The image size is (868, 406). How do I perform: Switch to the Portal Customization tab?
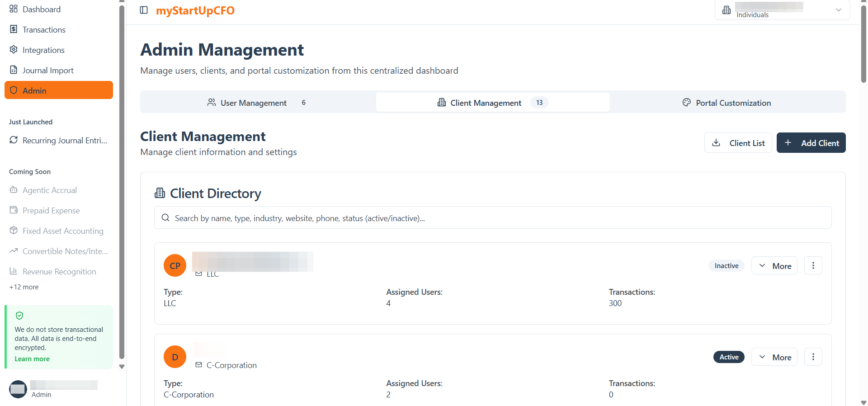(727, 102)
